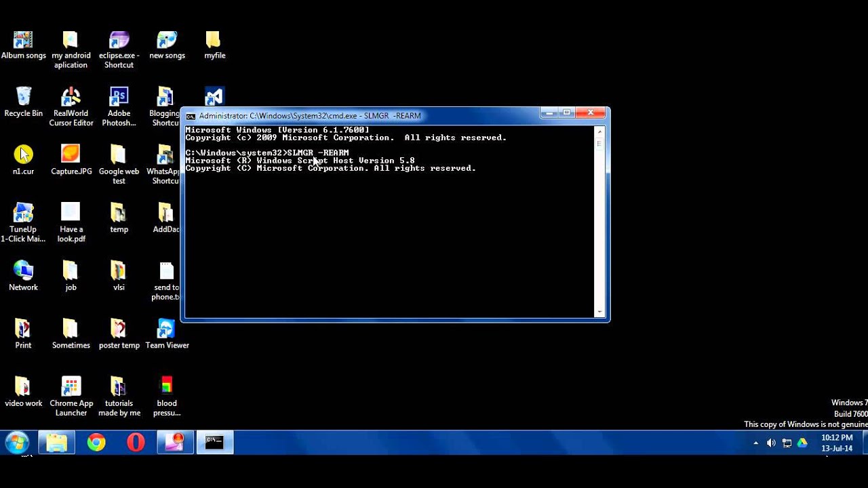Open the Google web test folder
Image resolution: width=868 pixels, height=488 pixels.
119,165
